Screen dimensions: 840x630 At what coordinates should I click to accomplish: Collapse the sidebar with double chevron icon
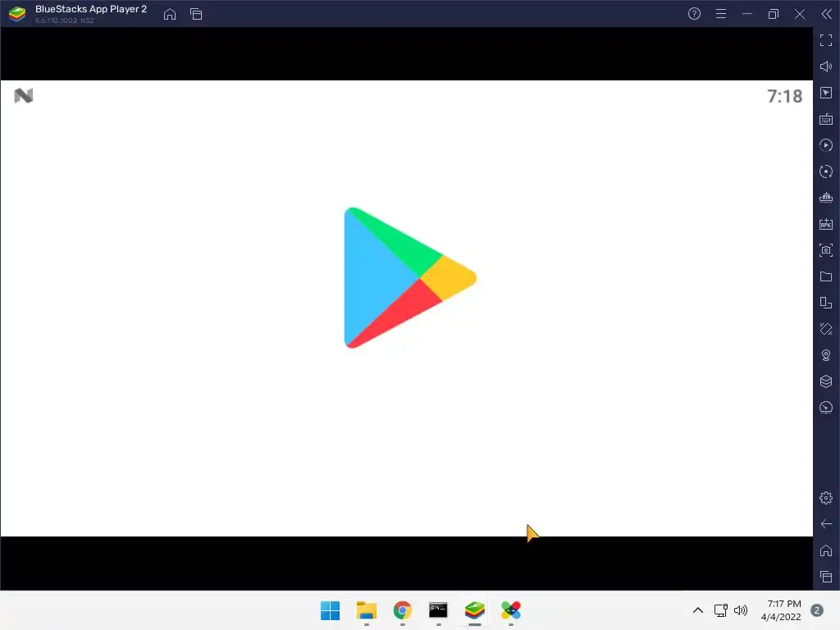pyautogui.click(x=827, y=14)
